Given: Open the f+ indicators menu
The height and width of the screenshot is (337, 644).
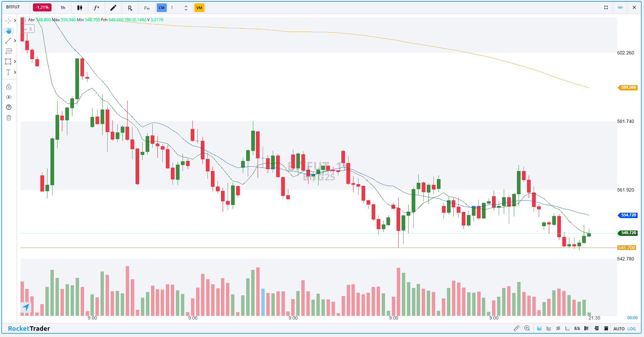Looking at the screenshot, I should point(97,8).
